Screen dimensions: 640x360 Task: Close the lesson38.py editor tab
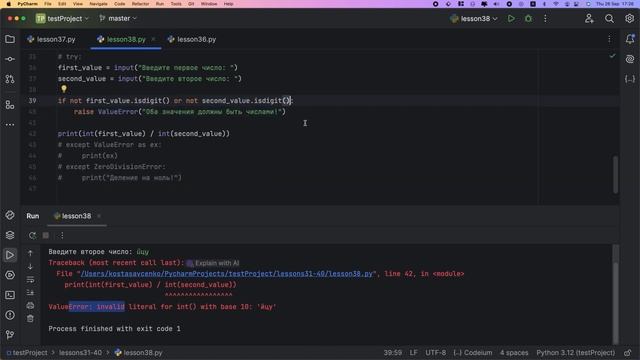click(153, 39)
